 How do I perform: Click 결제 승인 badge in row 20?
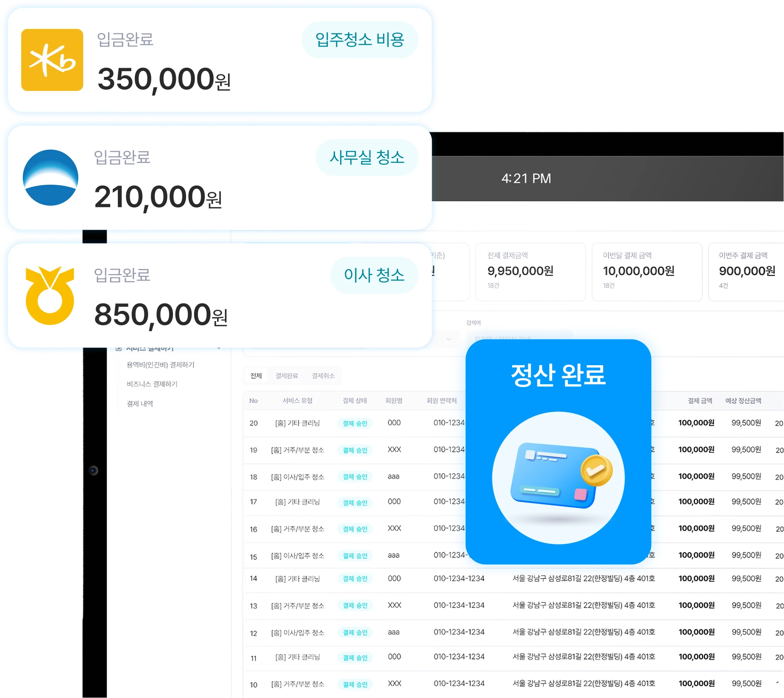click(355, 423)
